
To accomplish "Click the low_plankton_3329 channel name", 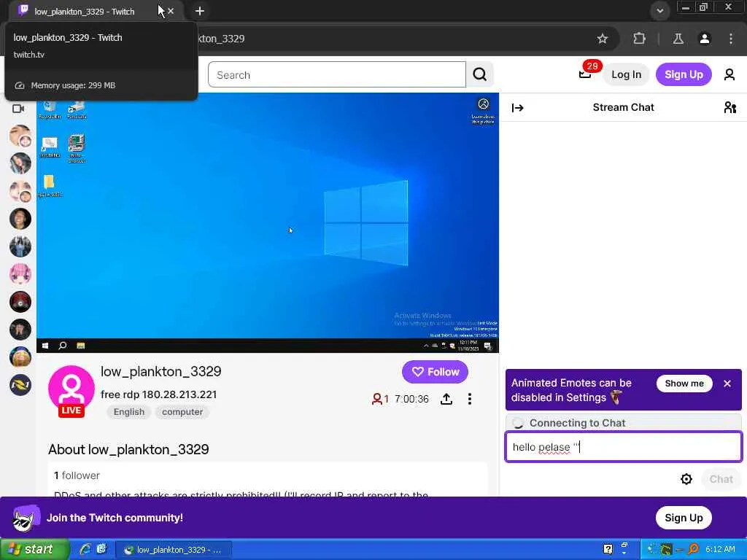I will 161,371.
